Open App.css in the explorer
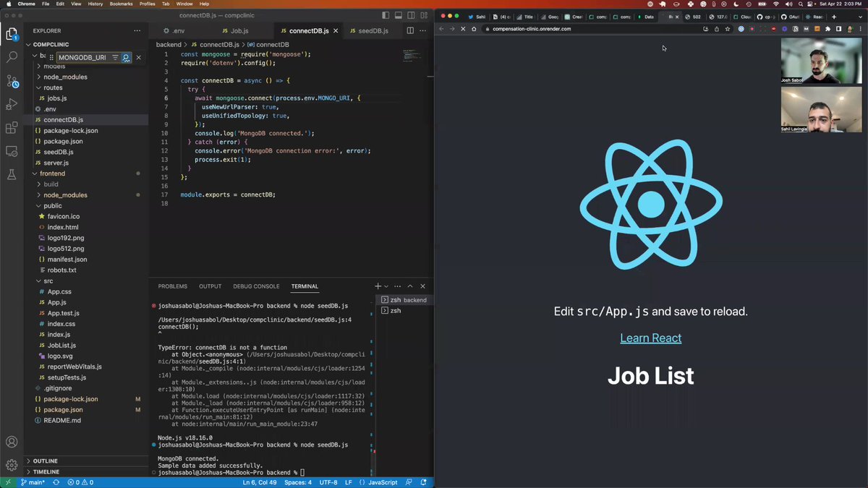Viewport: 868px width, 488px height. point(85,291)
